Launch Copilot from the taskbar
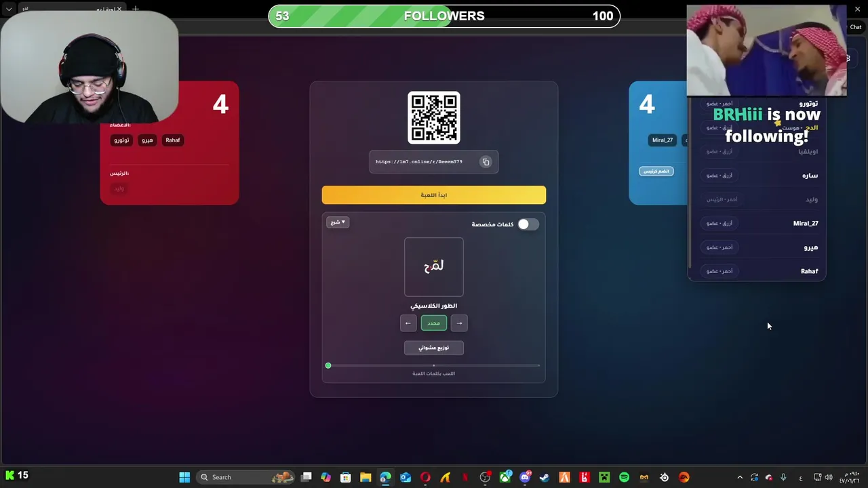 (x=326, y=477)
